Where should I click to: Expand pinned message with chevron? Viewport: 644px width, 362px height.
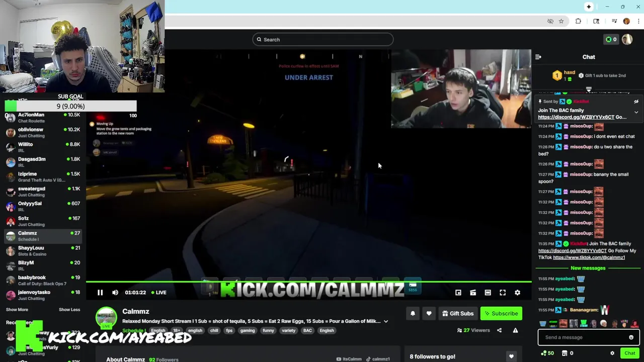636,113
